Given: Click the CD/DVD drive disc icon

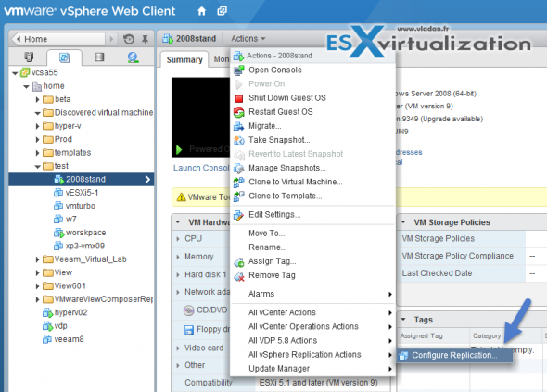Looking at the screenshot, I should [x=189, y=310].
